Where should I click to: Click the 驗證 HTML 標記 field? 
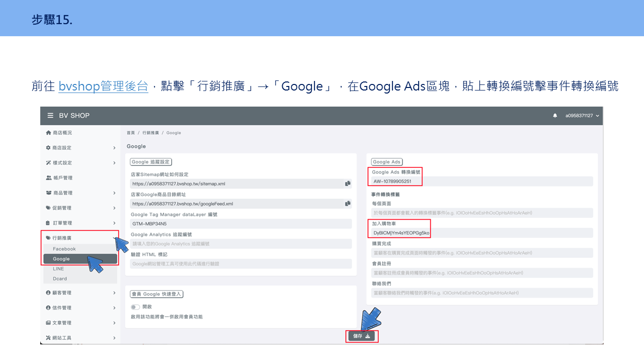[241, 263]
